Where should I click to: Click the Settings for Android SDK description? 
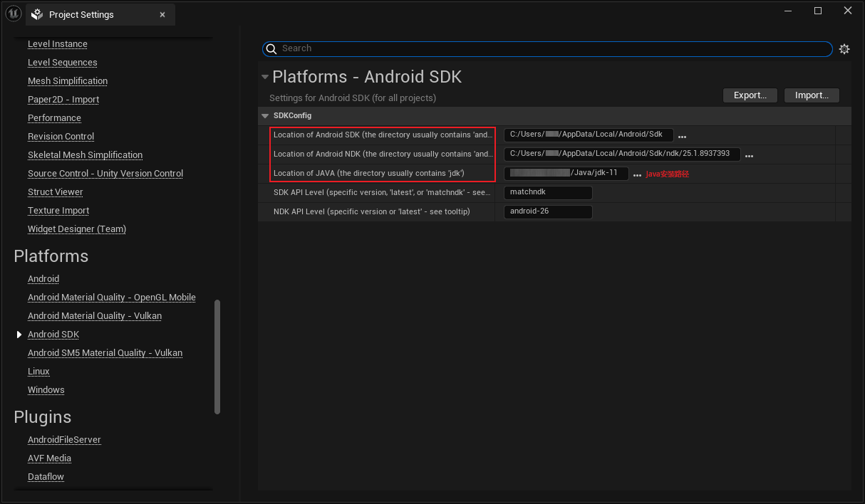click(x=353, y=98)
